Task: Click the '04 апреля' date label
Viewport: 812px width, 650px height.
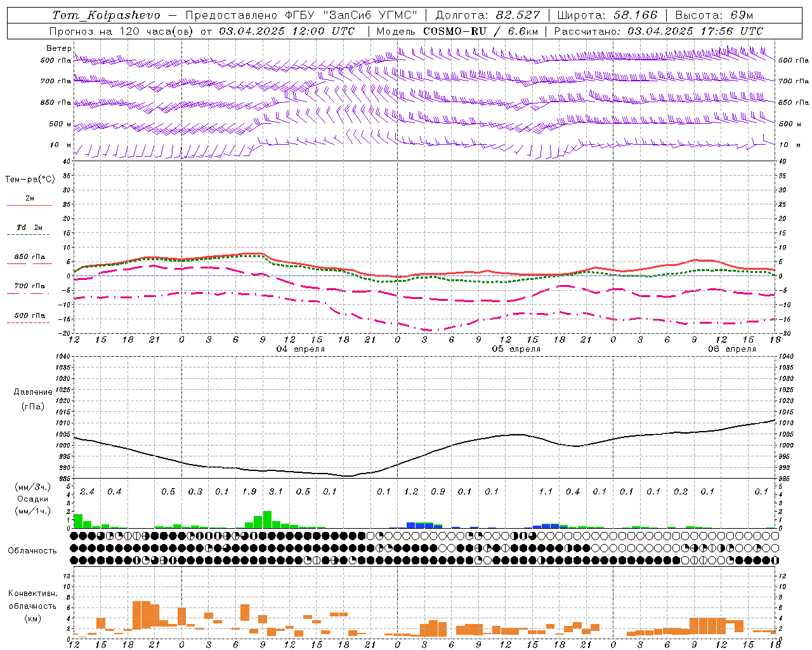Action: coord(301,349)
